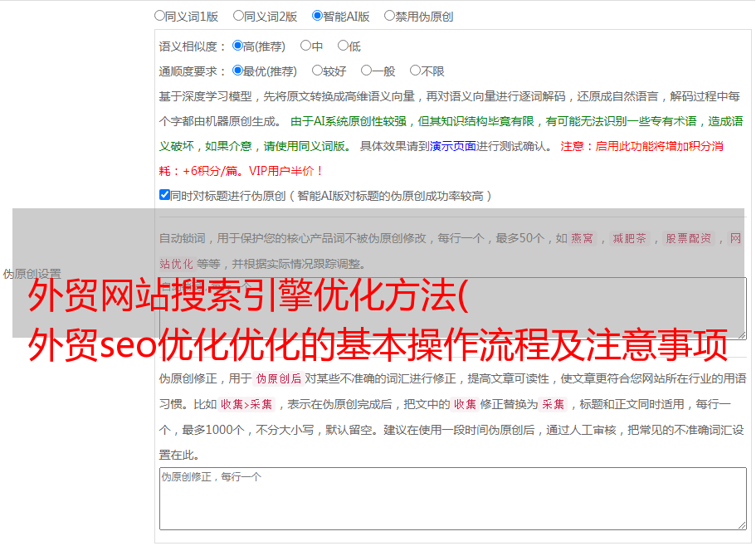Click the red VIP用户半价 notice text
Image resolution: width=756 pixels, height=546 pixels.
tap(285, 171)
